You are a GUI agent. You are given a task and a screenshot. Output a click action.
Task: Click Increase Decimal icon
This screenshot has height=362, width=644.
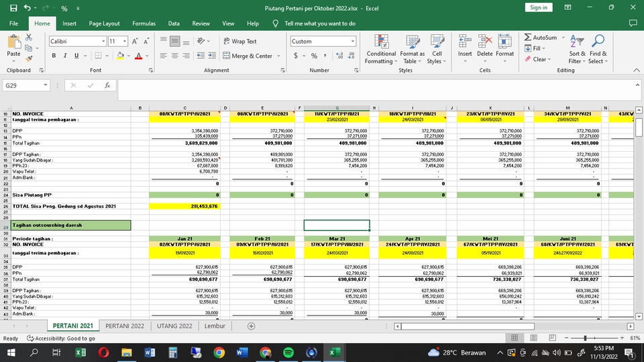click(x=339, y=56)
